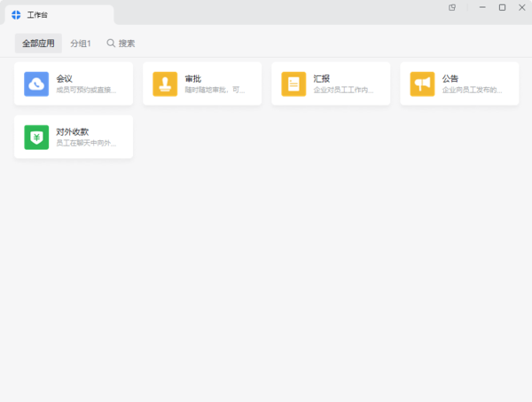Maximize the 工作台 window
The height and width of the screenshot is (402, 532).
click(x=502, y=7)
